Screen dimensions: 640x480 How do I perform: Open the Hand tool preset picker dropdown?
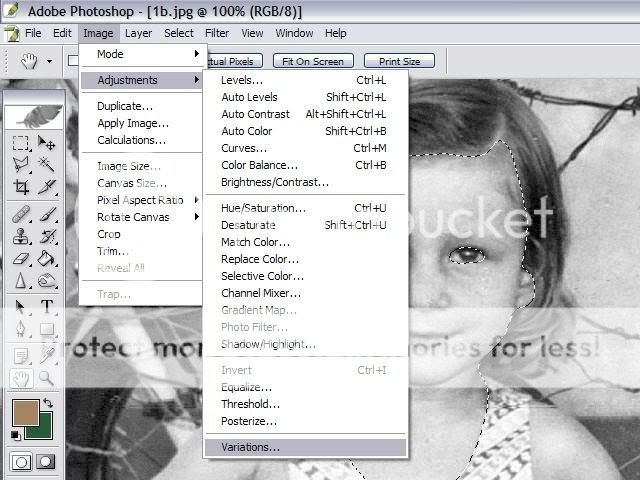point(51,61)
